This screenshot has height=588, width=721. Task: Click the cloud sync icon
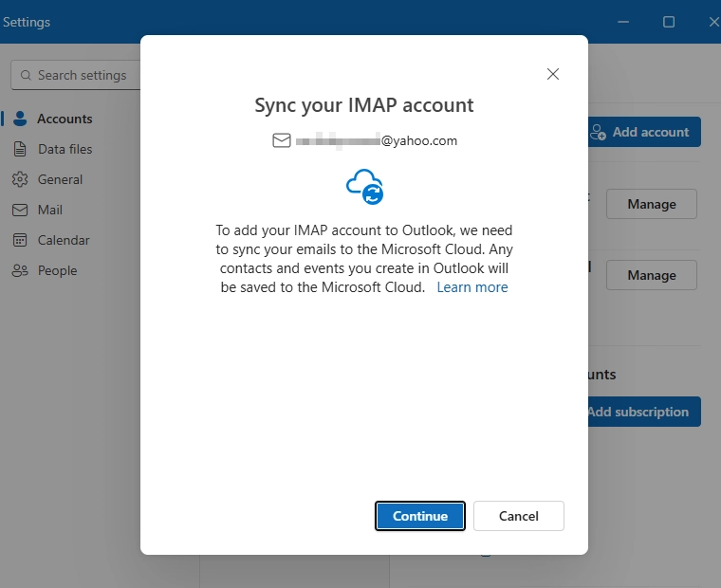coord(364,186)
